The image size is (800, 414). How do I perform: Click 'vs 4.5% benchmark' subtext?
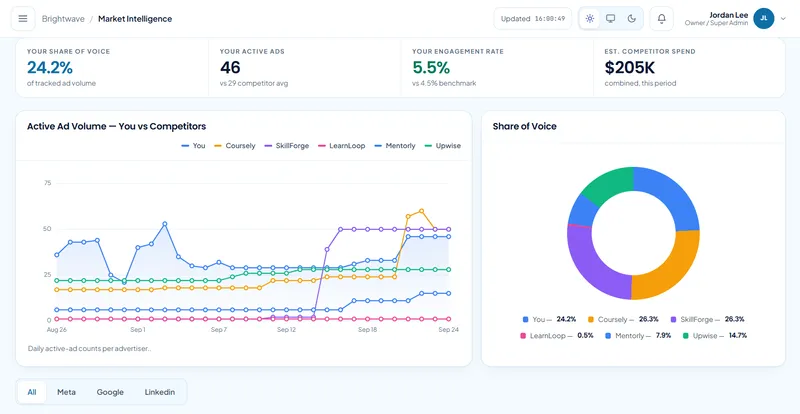[x=444, y=83]
